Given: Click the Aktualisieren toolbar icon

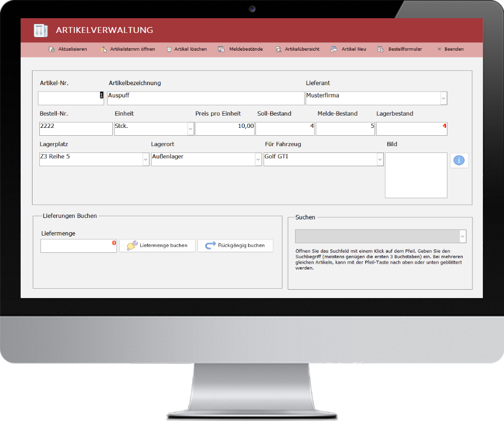Looking at the screenshot, I should tap(52, 49).
